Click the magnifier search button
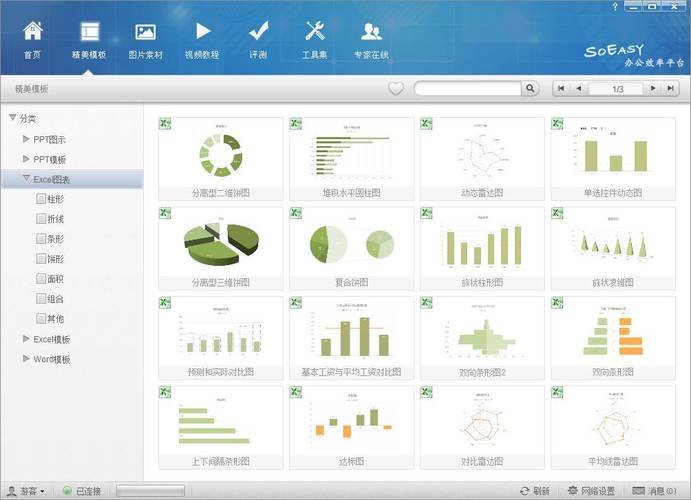 point(531,89)
